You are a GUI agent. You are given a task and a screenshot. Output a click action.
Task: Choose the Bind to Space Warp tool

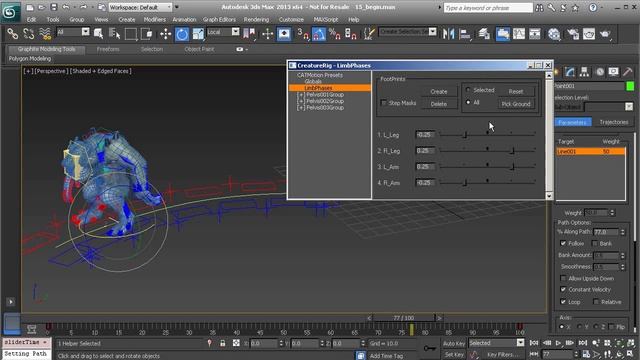[x=44, y=33]
